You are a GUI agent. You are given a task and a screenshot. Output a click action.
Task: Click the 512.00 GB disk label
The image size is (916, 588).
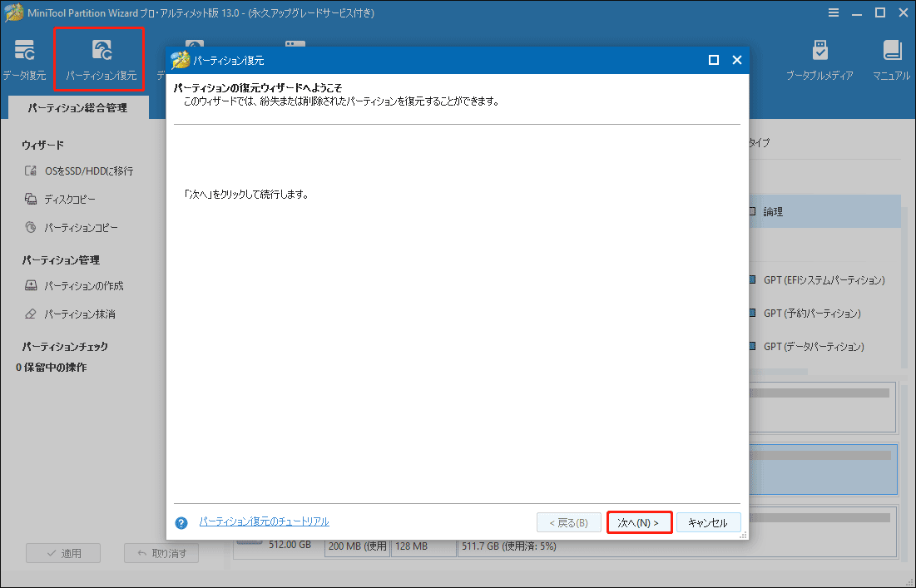(x=290, y=545)
